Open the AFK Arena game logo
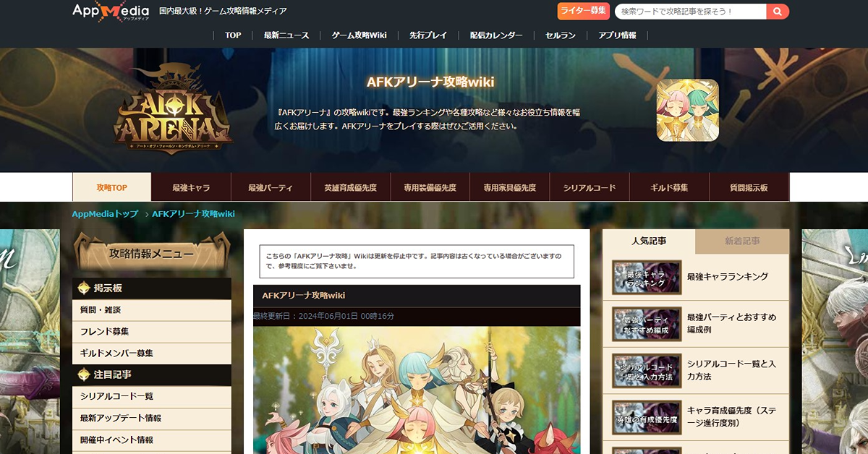This screenshot has height=454, width=868. click(x=174, y=110)
